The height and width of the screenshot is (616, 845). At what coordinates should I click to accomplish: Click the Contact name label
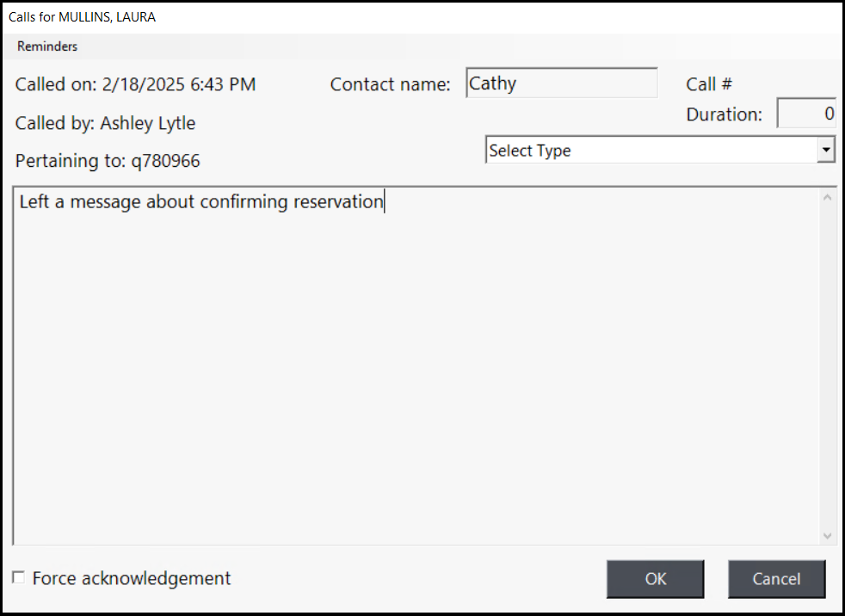(x=390, y=84)
